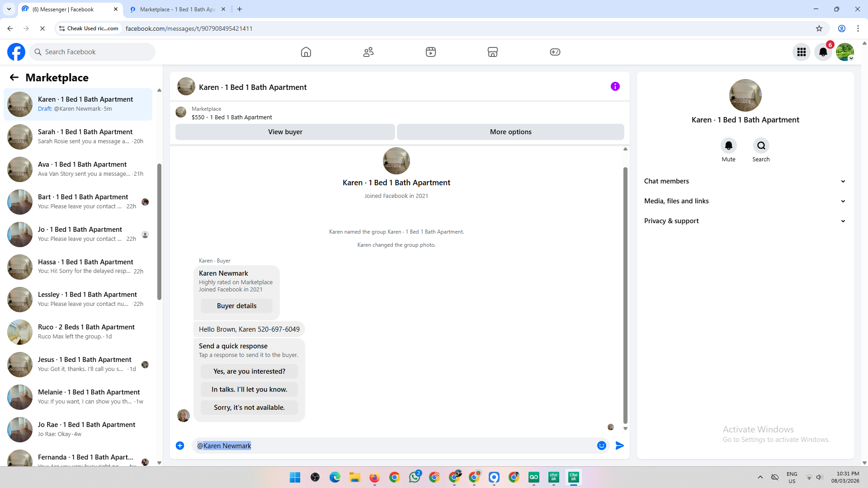Open the Facebook menu grid

802,52
